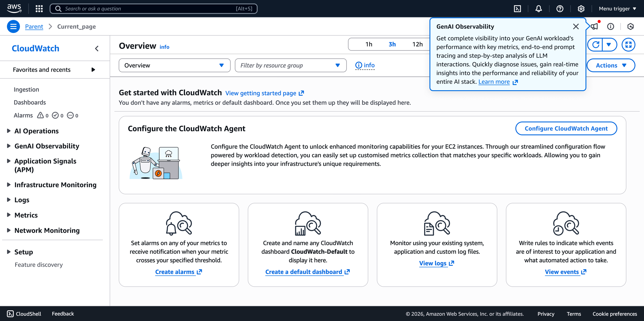Enter fullscreen with the expand icon
Viewport: 644px width, 321px height.
(628, 44)
